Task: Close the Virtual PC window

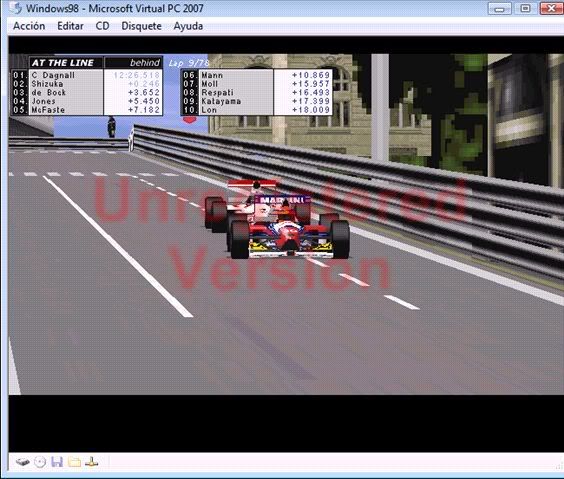Action: pyautogui.click(x=551, y=8)
